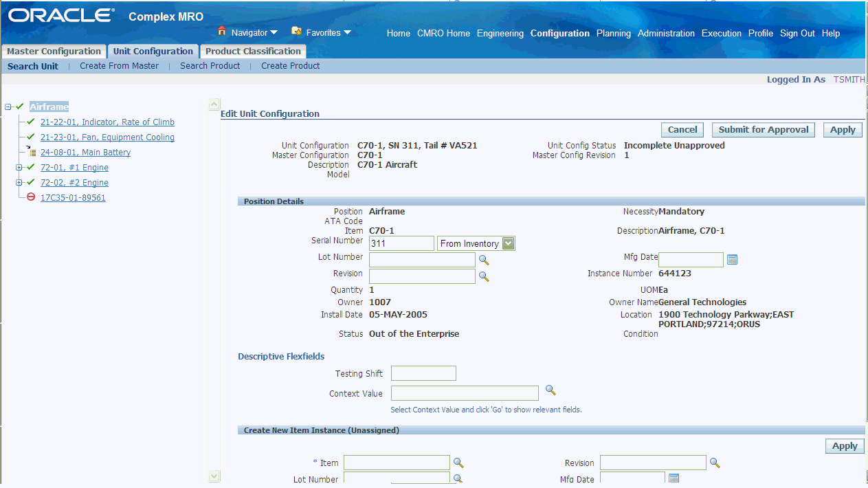Collapse the Airframe tree root node
Screen dimensions: 868x488
point(8,107)
